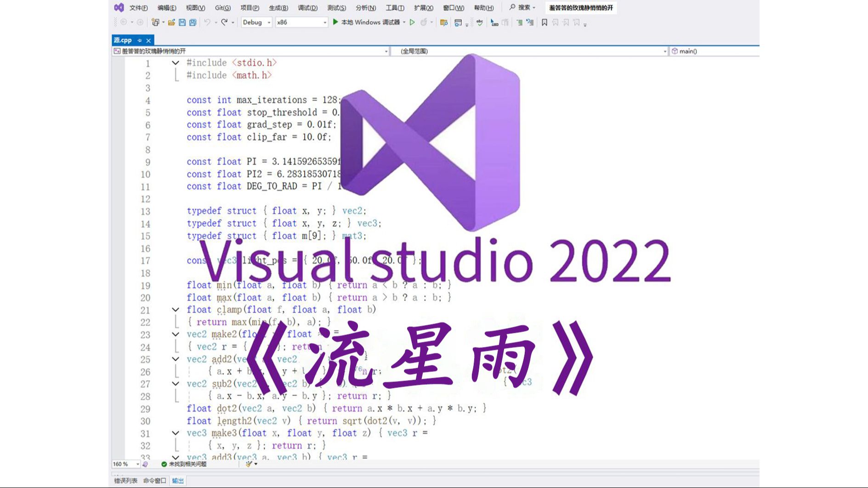
Task: Open the 帮助(H) menu
Action: (484, 8)
